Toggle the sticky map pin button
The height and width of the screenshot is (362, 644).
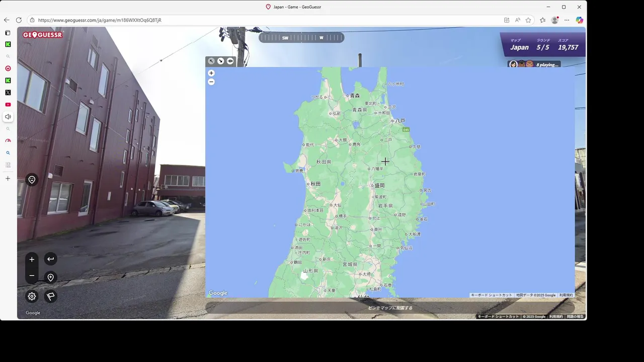point(230,61)
